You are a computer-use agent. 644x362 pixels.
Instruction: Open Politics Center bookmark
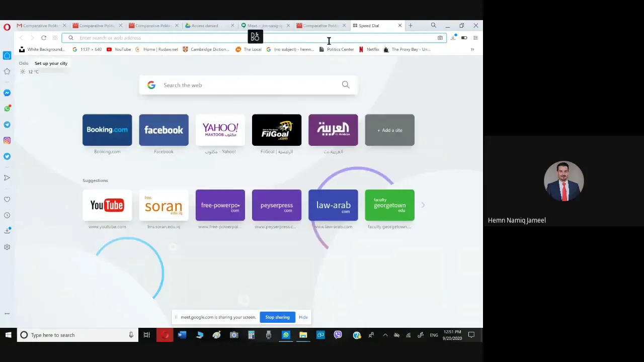(337, 49)
